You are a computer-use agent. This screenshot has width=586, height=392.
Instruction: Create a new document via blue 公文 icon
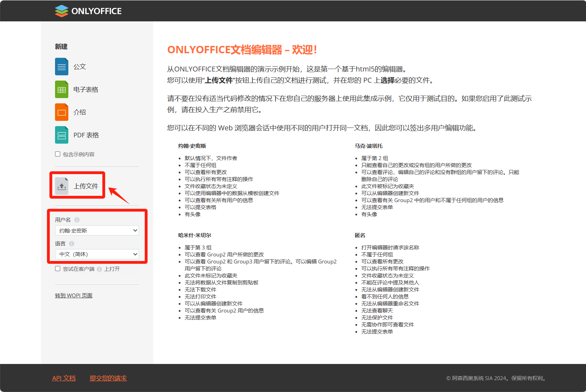61,67
